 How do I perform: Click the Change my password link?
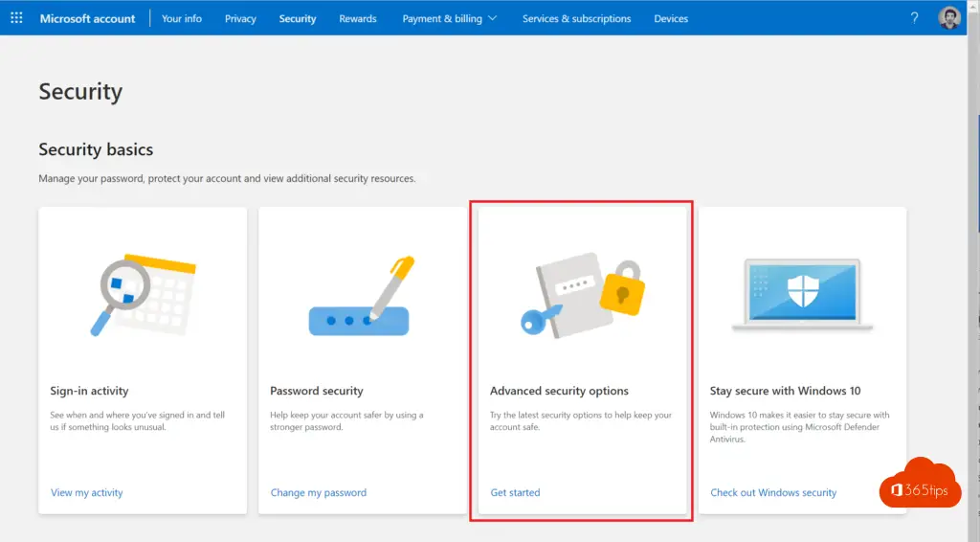(318, 492)
